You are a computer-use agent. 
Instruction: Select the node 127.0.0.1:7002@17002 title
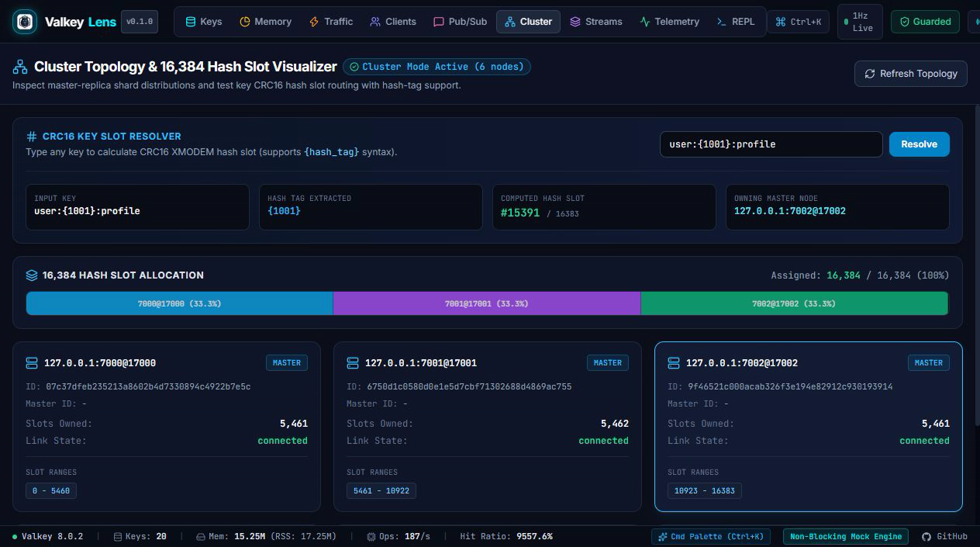point(742,363)
